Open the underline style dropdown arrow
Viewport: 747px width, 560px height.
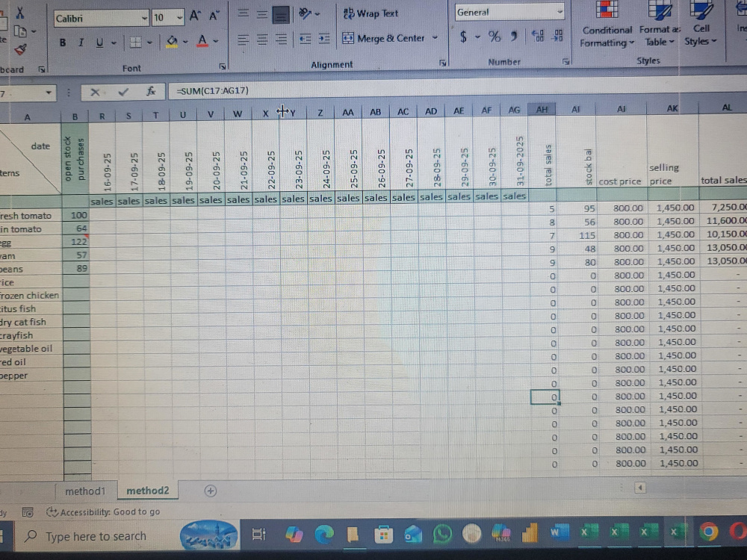[x=114, y=43]
